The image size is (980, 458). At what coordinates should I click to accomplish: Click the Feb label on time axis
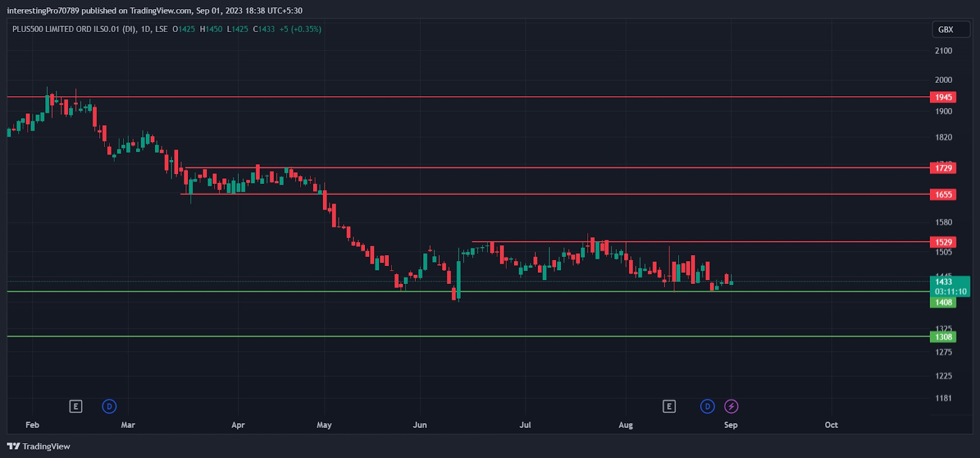[x=32, y=425]
